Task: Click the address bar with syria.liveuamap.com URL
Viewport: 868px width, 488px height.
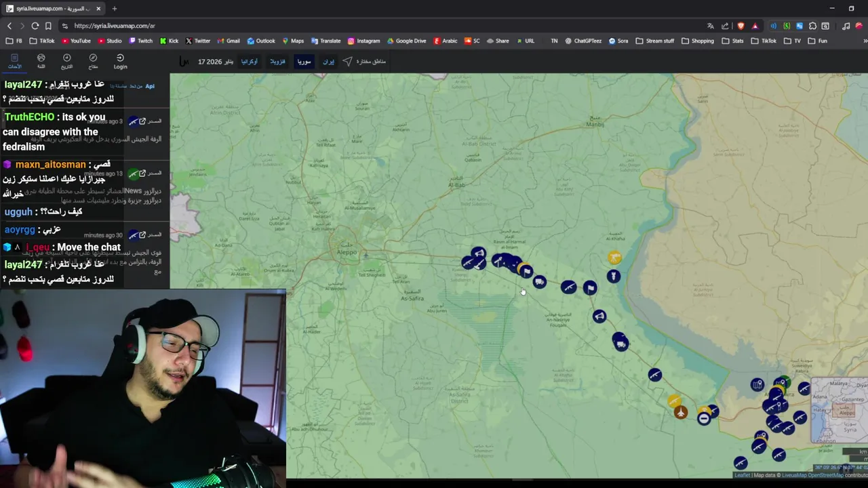Action: pyautogui.click(x=380, y=26)
